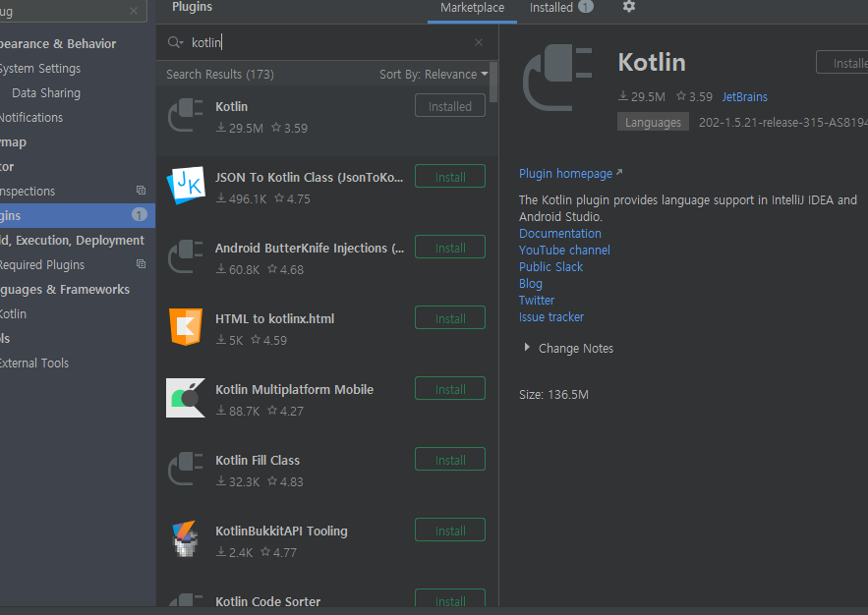This screenshot has width=868, height=615.
Task: Open the YouTube channel link
Action: tap(564, 250)
